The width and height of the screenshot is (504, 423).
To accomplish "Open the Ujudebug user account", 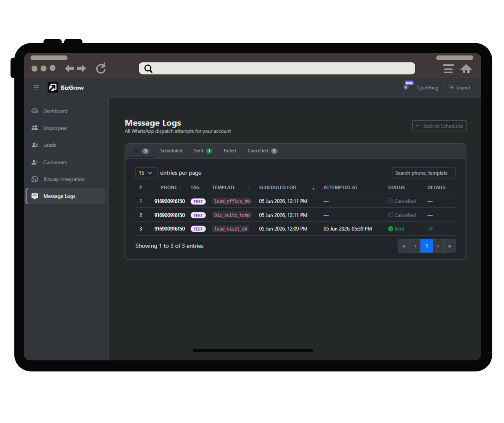I will point(428,87).
